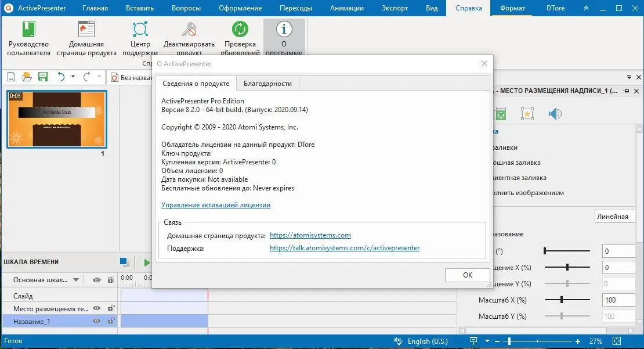The height and width of the screenshot is (349, 644).
Task: Toggle visibility of Место размещения те... layer
Action: pyautogui.click(x=96, y=308)
